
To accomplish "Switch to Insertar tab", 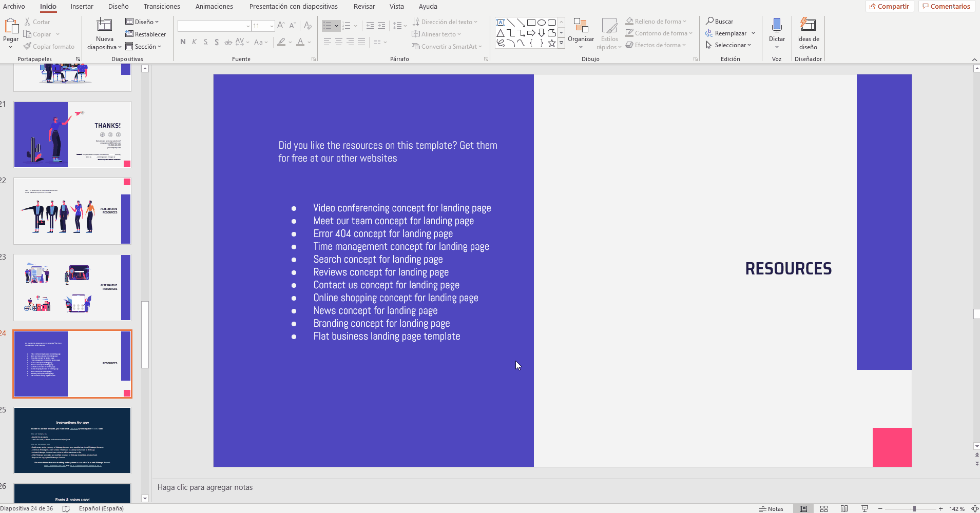I will [82, 6].
